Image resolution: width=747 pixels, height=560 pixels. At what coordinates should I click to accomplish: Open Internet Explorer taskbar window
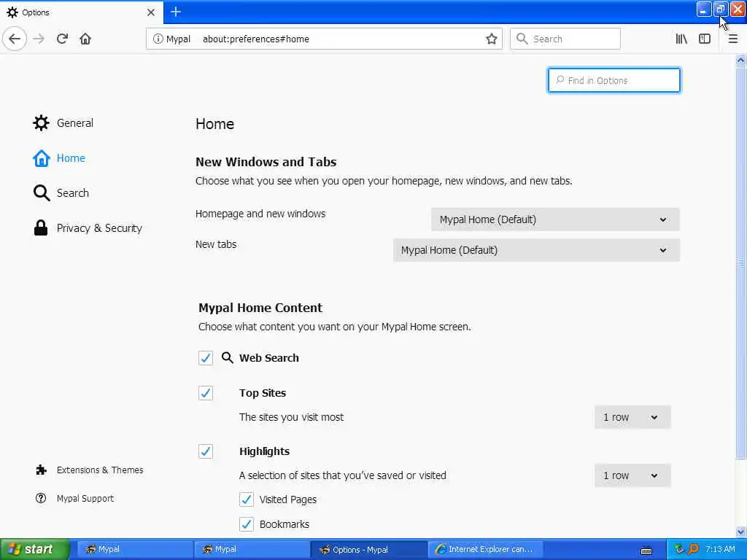[484, 550]
